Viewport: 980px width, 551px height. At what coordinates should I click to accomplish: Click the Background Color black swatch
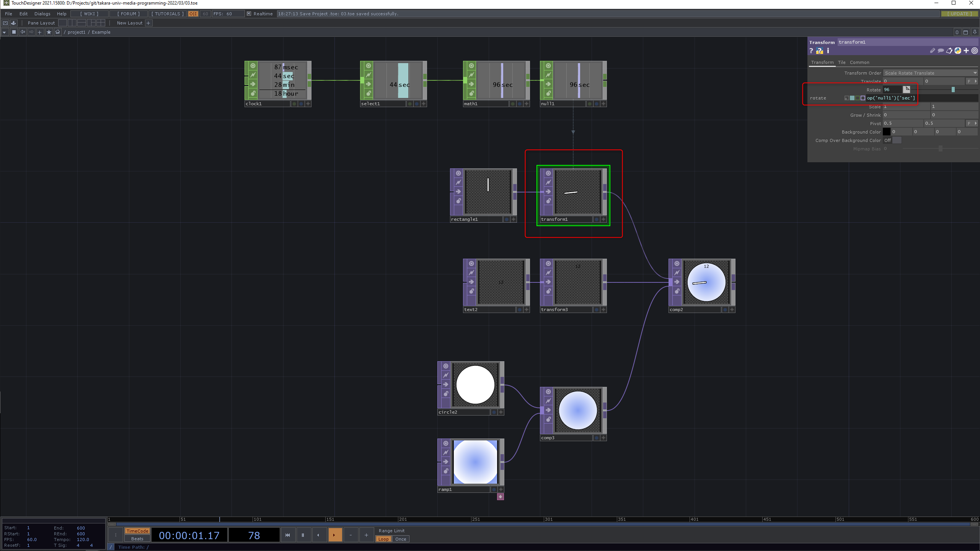coord(886,132)
